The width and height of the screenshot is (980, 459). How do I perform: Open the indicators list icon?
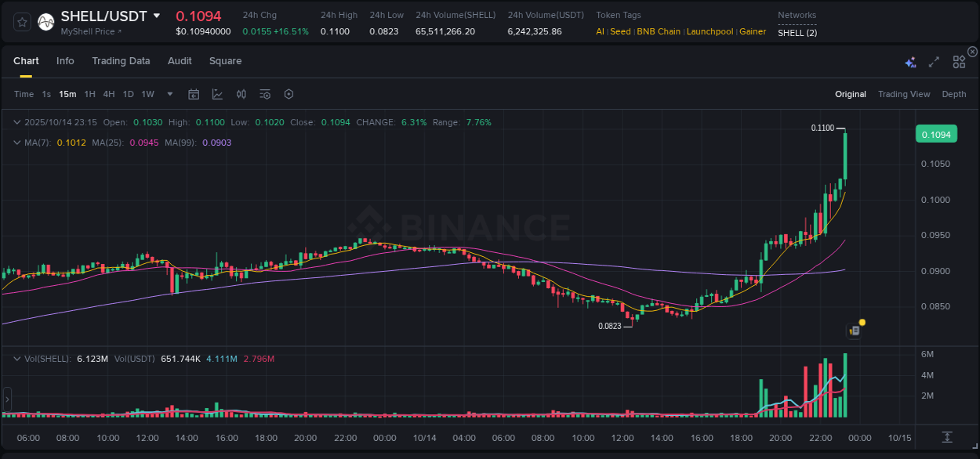[x=265, y=94]
